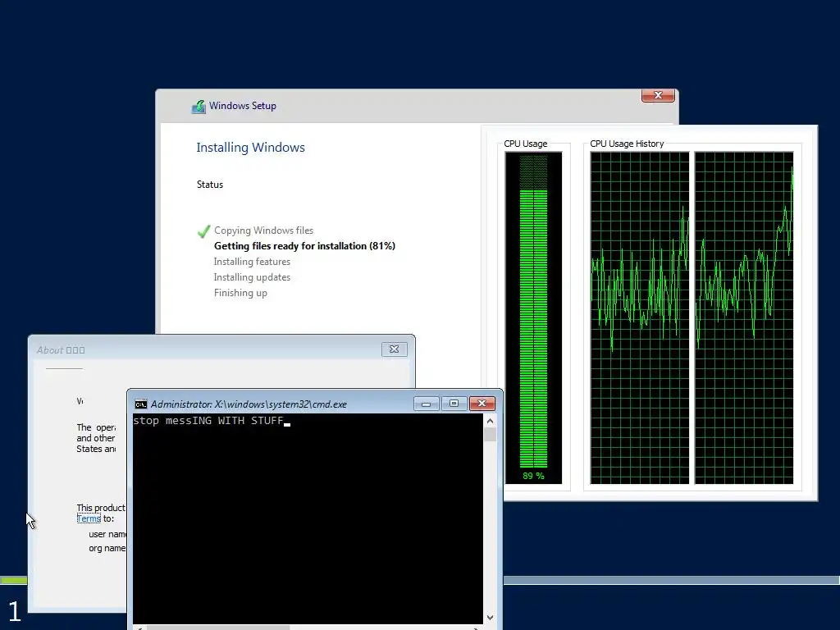Click "Getting files ready for installation (81%)" text
840x630 pixels.
click(304, 246)
